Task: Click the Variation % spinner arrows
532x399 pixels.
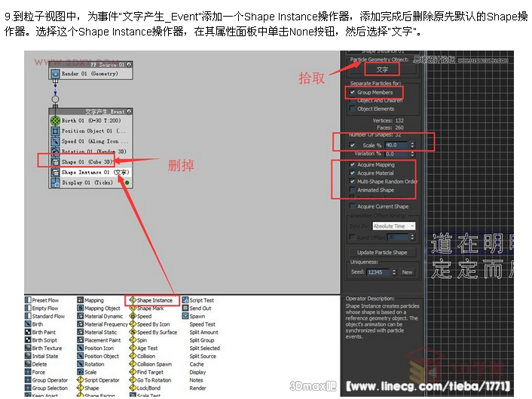Action: (412, 154)
